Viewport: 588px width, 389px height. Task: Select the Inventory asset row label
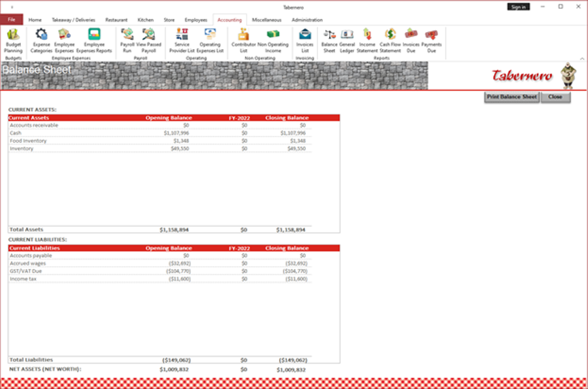coord(22,149)
